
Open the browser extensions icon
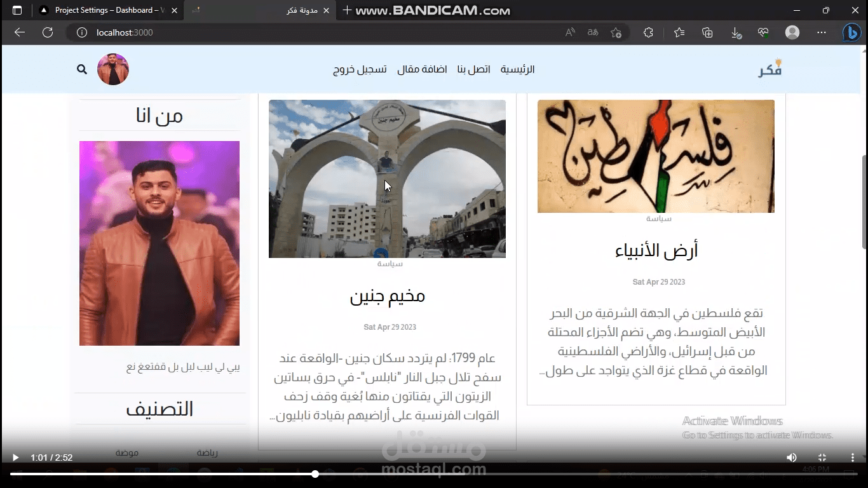648,32
